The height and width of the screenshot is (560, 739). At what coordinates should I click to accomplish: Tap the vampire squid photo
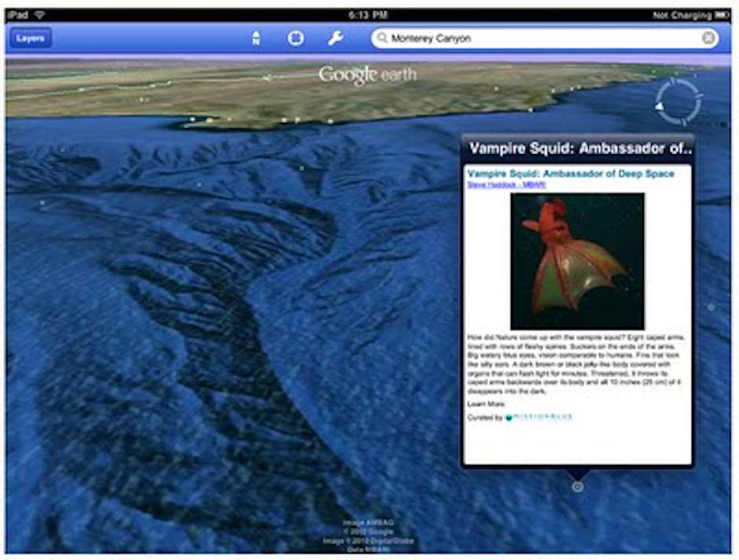577,261
